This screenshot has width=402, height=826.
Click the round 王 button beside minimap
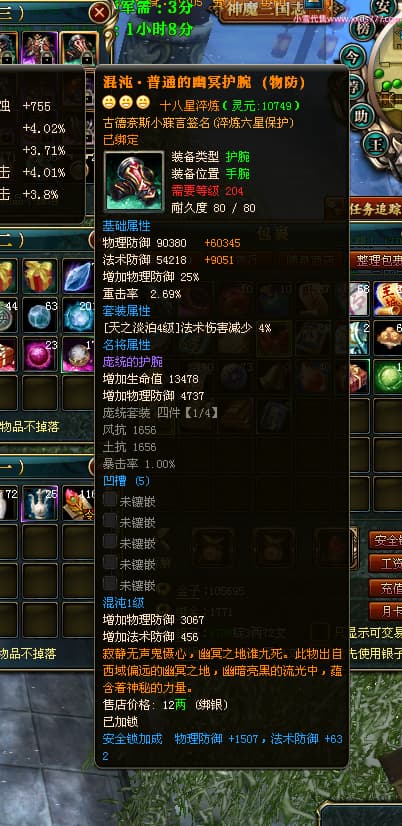[377, 143]
